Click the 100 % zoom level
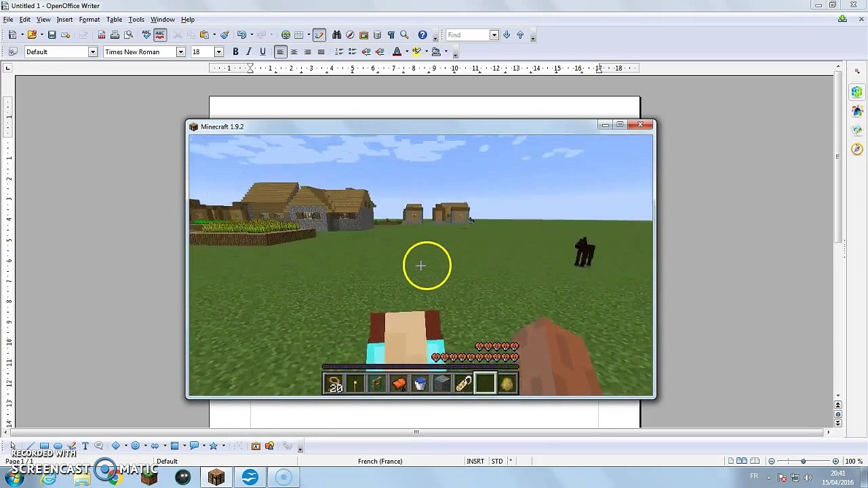Viewport: 868px width, 488px height. [854, 462]
